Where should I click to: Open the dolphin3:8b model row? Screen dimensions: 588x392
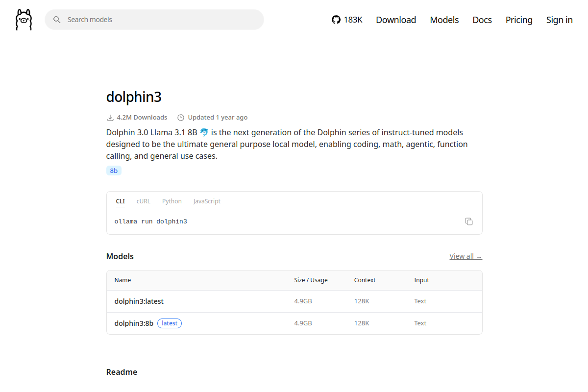tap(294, 323)
